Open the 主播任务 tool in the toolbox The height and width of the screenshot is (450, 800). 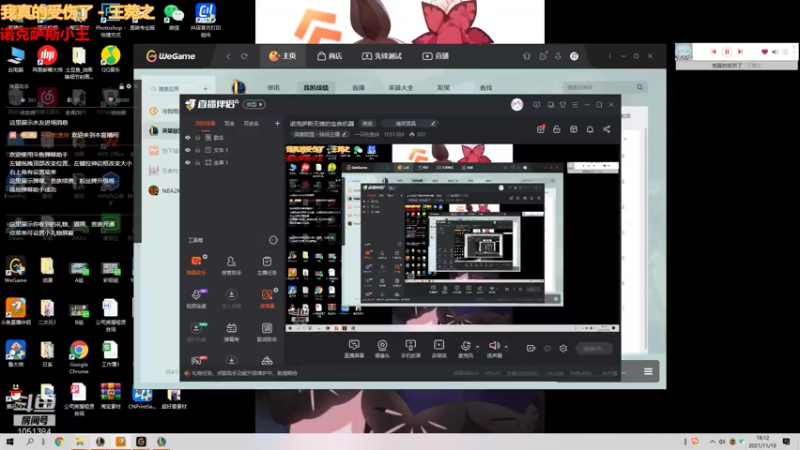point(266,265)
